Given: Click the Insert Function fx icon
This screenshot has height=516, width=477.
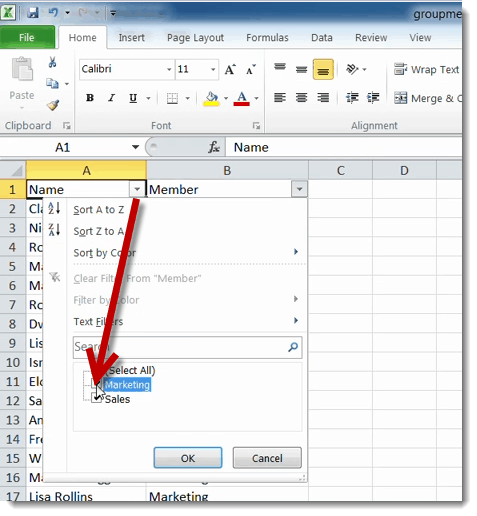Looking at the screenshot, I should 214,147.
